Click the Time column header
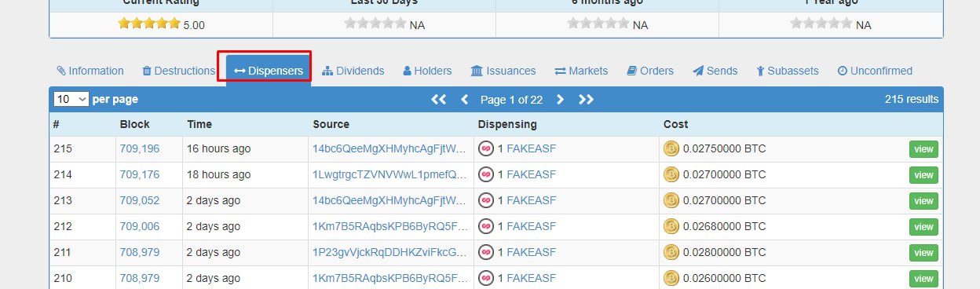980x289 pixels. (x=199, y=124)
